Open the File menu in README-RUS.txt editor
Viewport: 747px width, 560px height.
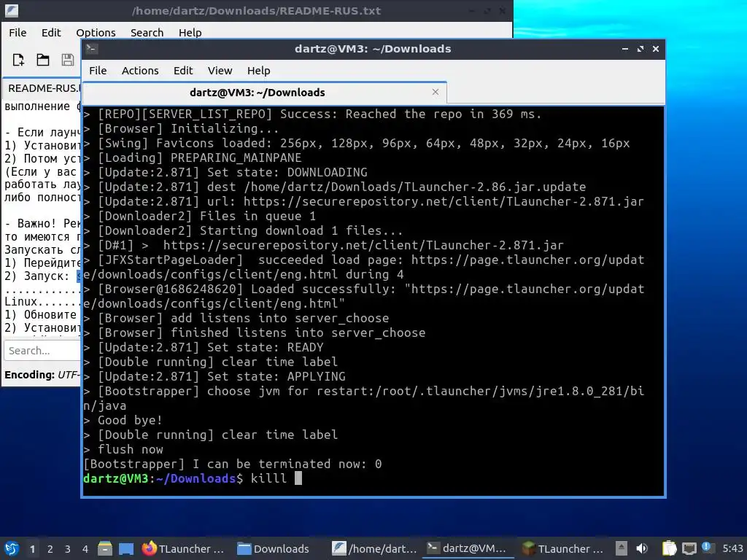coord(18,32)
